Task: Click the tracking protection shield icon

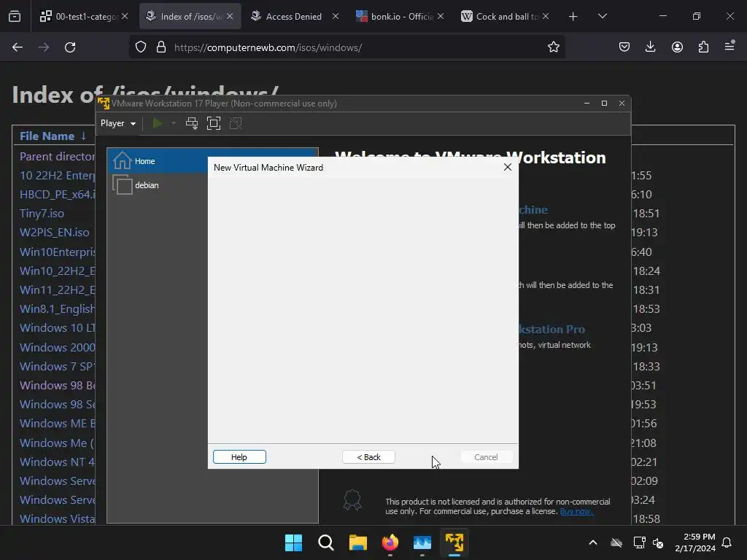Action: (141, 47)
